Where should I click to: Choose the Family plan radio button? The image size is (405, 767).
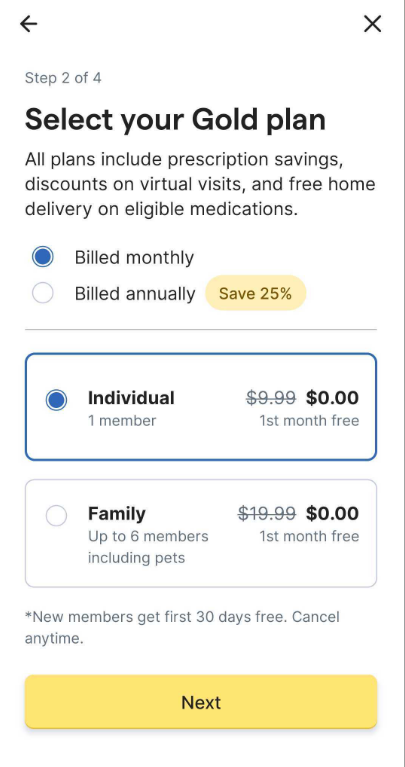click(56, 516)
